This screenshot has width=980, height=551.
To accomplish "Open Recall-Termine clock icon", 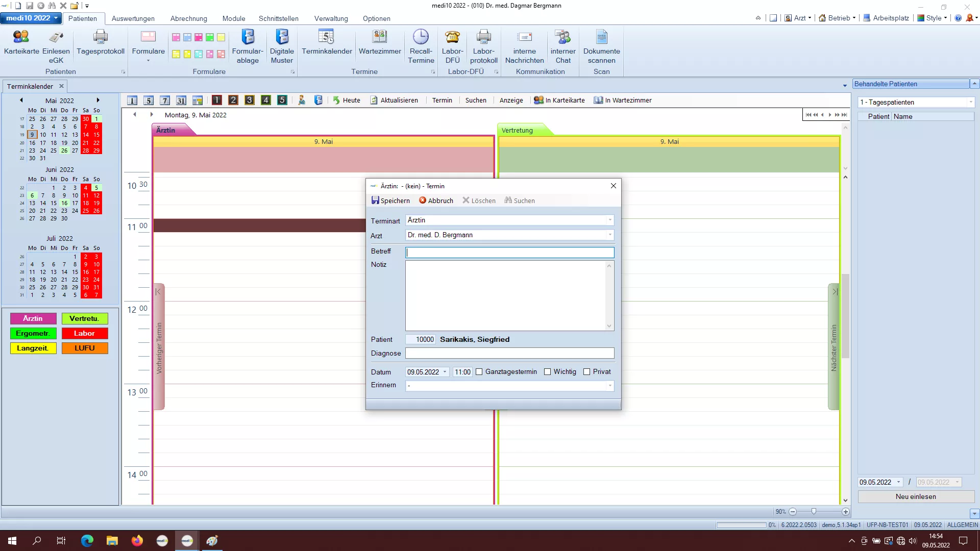I will (x=421, y=46).
